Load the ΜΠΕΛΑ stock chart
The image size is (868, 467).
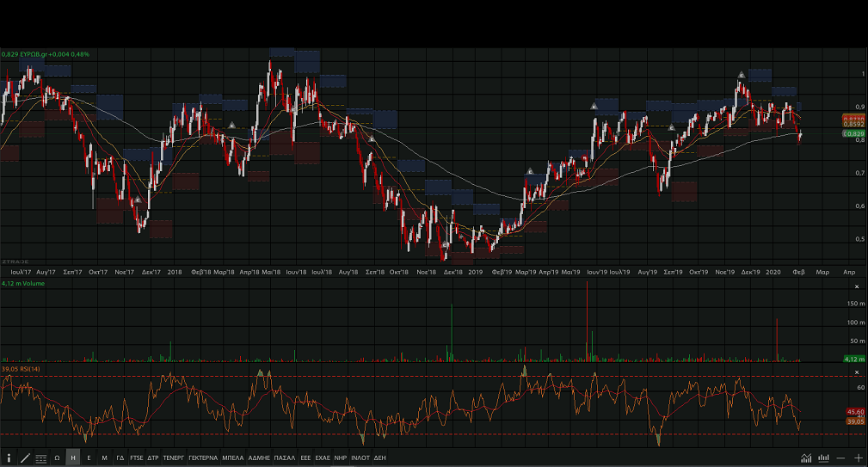click(233, 458)
